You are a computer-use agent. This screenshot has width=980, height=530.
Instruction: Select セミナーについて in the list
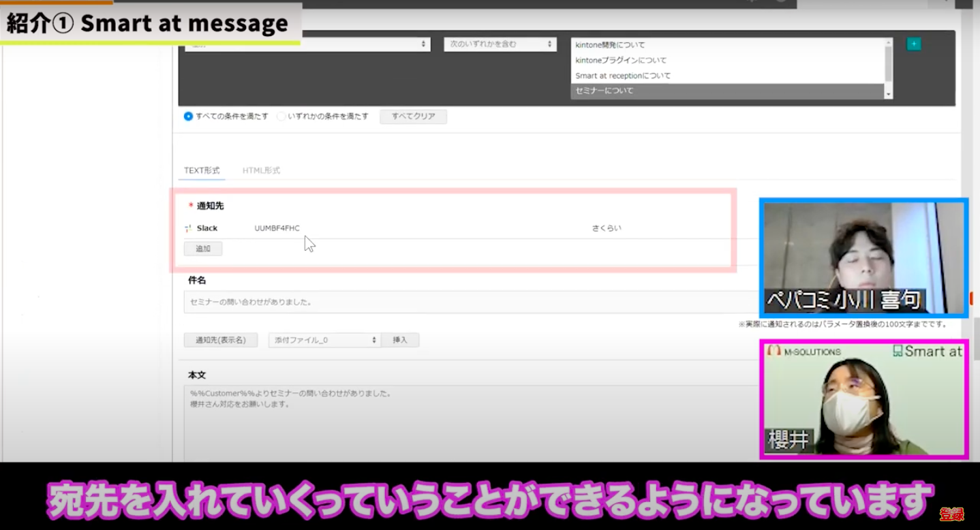[x=726, y=91]
